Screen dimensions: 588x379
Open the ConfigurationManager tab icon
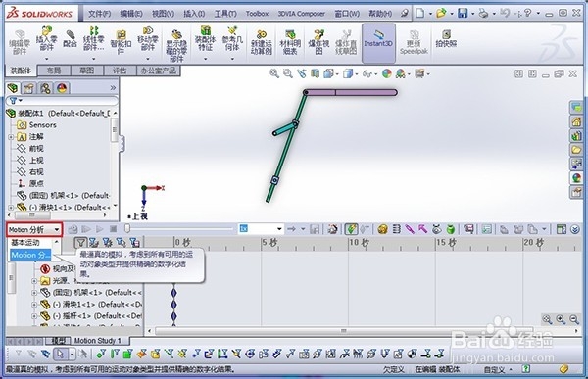click(45, 88)
